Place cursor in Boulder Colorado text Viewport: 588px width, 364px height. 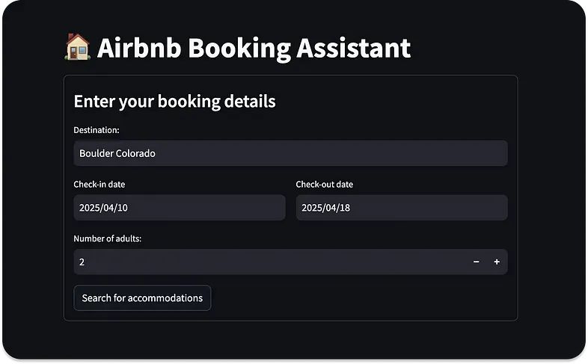click(117, 153)
